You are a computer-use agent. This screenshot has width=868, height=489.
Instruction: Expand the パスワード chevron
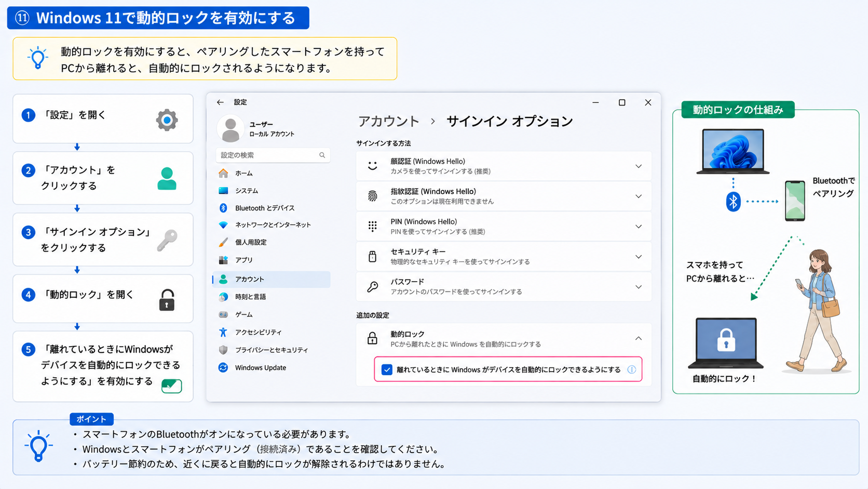639,287
